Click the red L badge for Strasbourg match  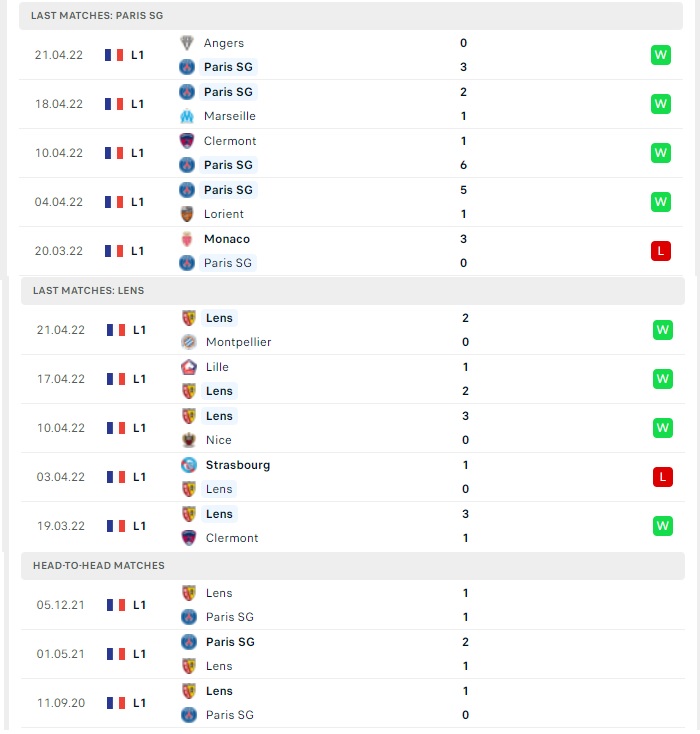point(663,477)
